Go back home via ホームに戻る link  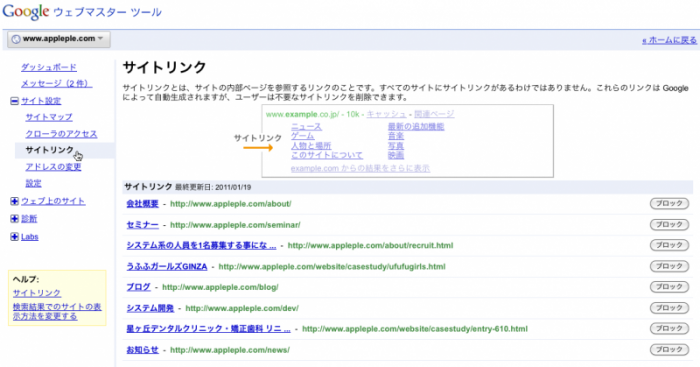click(x=669, y=40)
